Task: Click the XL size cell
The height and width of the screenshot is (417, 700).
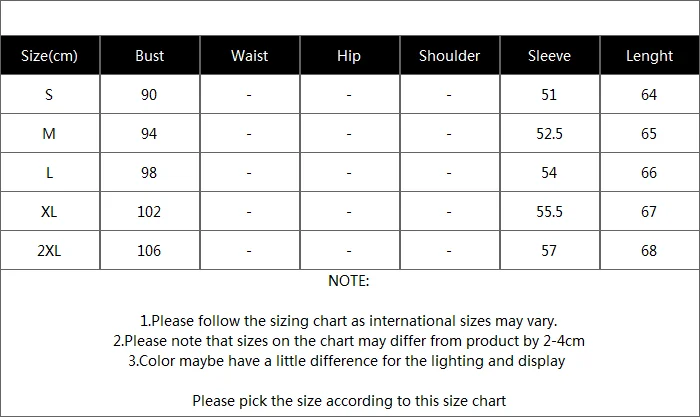Action: pyautogui.click(x=50, y=211)
